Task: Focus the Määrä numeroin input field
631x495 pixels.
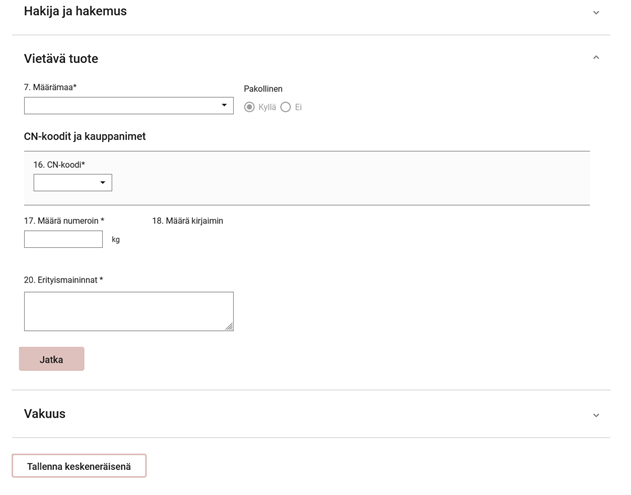Action: click(x=63, y=239)
